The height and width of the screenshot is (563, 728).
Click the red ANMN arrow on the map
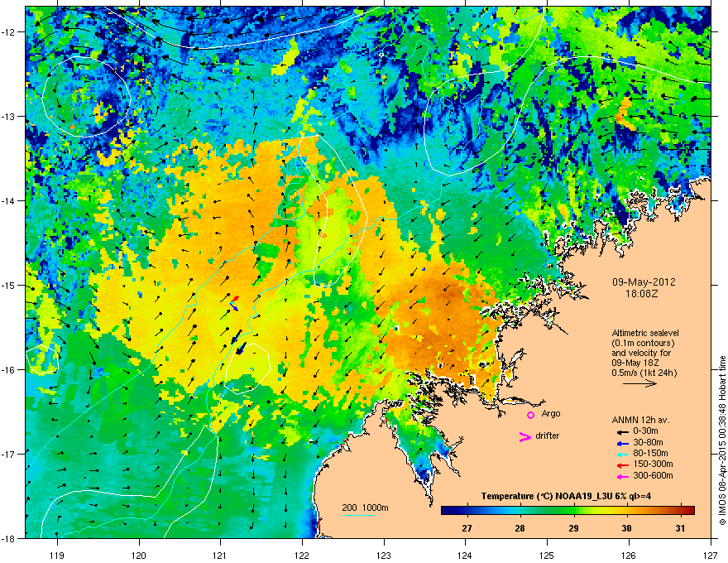pos(235,299)
